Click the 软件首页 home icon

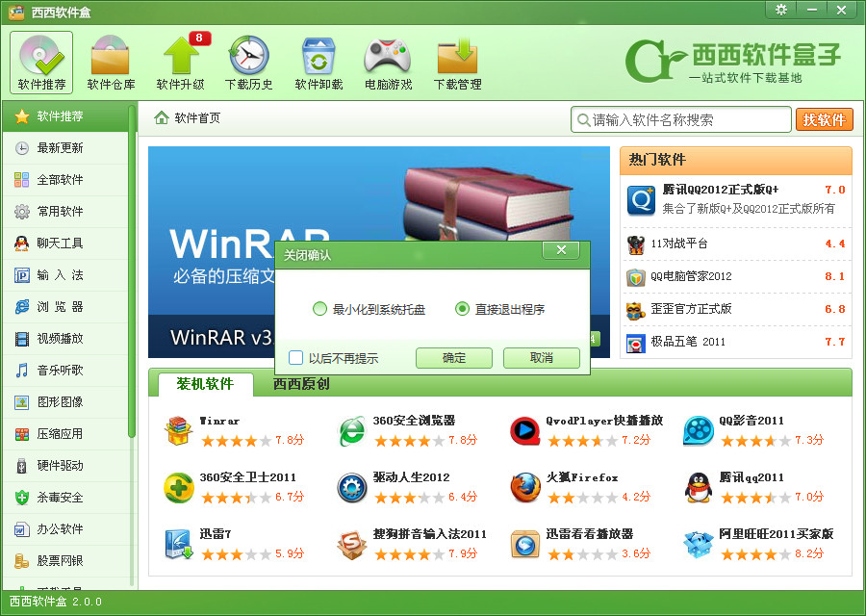[x=162, y=117]
